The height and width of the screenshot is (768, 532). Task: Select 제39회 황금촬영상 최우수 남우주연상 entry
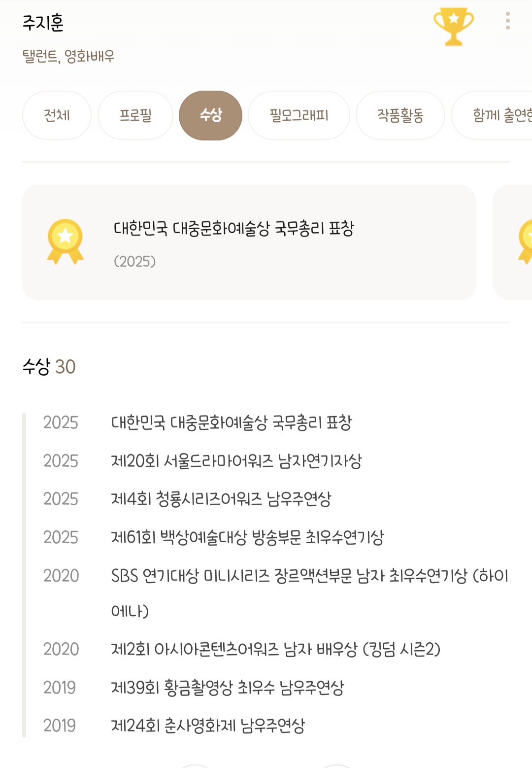point(227,688)
